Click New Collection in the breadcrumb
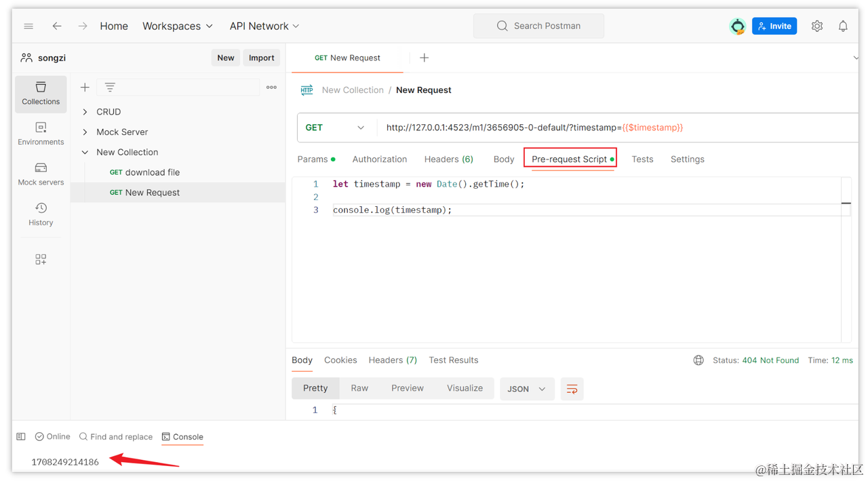 [353, 90]
